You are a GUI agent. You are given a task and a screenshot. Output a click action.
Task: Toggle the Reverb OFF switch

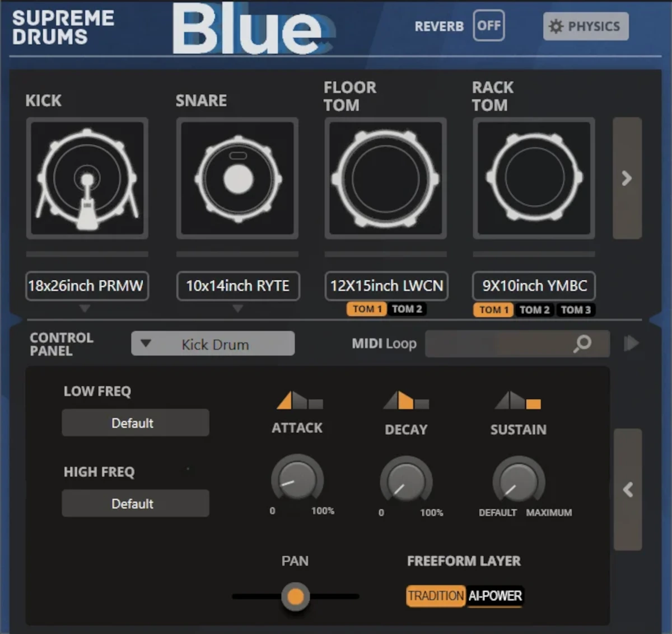coord(488,26)
